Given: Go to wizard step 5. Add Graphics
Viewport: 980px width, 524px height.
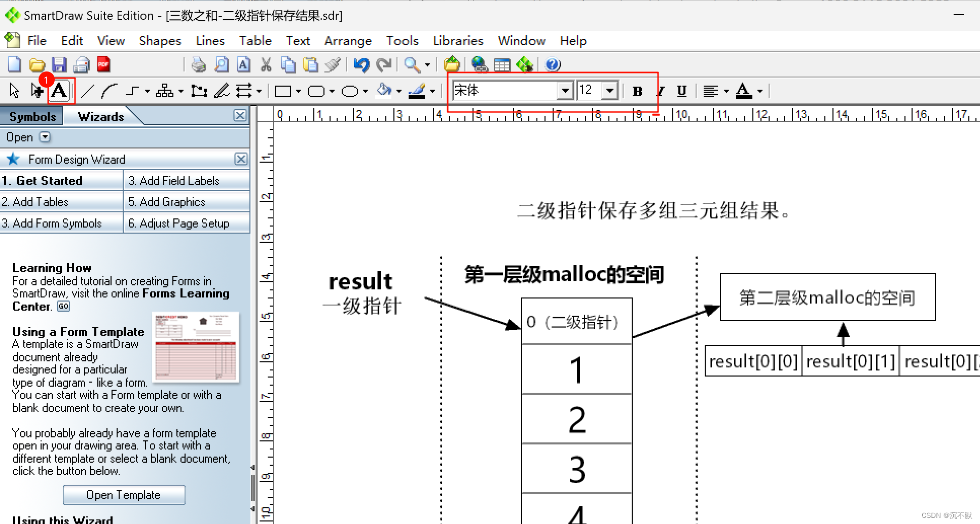Looking at the screenshot, I should click(187, 202).
